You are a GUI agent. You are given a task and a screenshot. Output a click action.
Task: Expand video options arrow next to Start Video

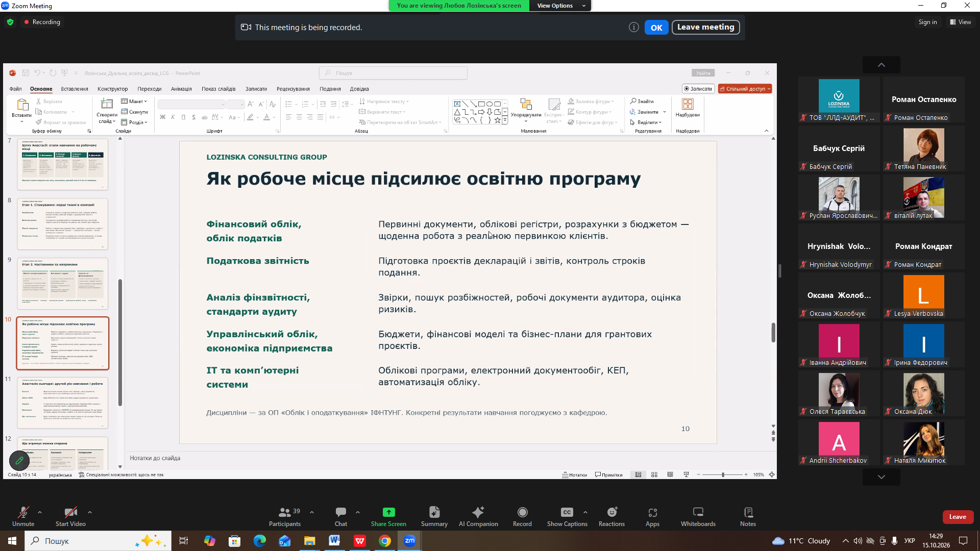click(x=90, y=512)
